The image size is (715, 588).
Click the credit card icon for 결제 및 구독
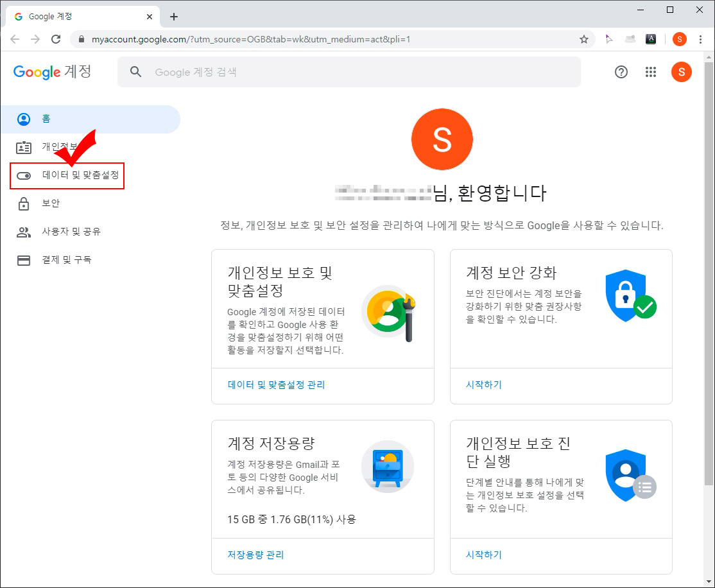[x=24, y=260]
